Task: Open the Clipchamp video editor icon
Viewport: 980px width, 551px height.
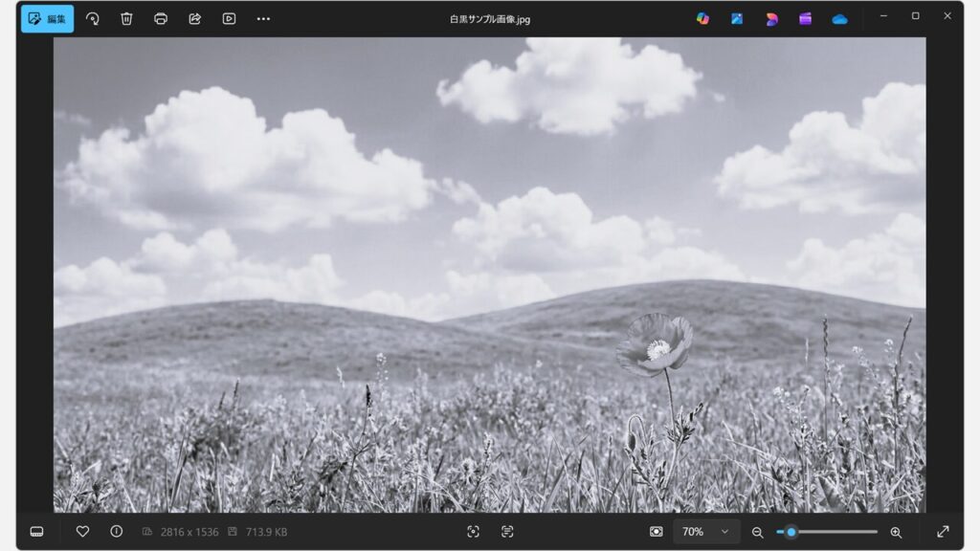Action: tap(805, 18)
